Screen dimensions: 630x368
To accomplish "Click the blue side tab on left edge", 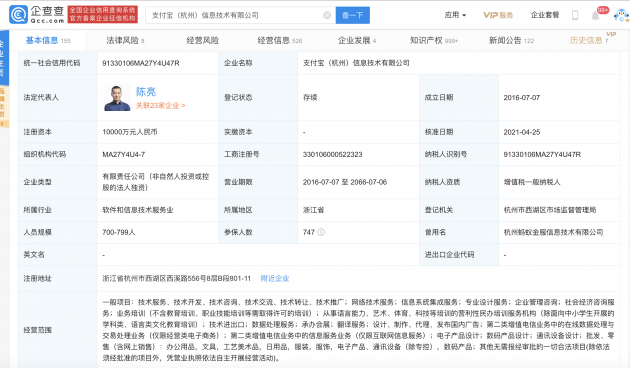I will pos(4,57).
